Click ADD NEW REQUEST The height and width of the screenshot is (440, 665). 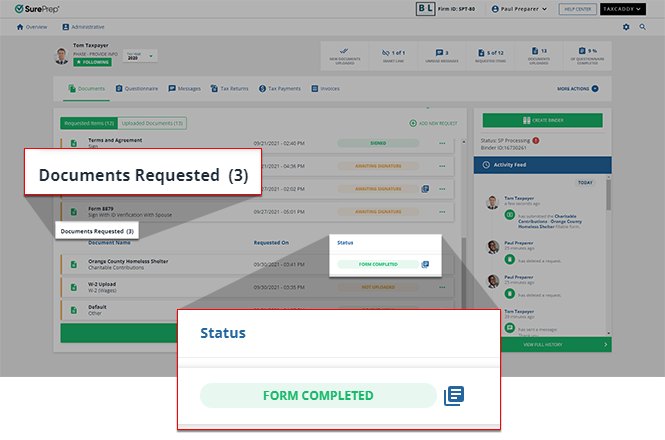coord(433,123)
